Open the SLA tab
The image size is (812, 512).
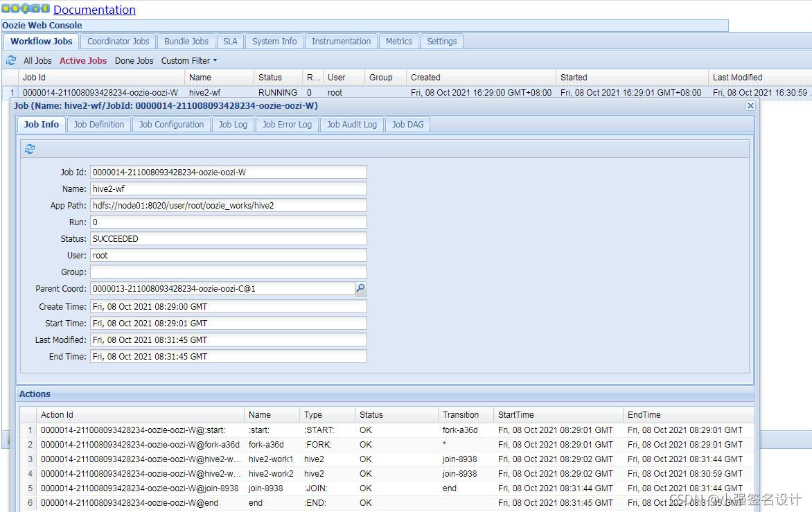pos(230,42)
